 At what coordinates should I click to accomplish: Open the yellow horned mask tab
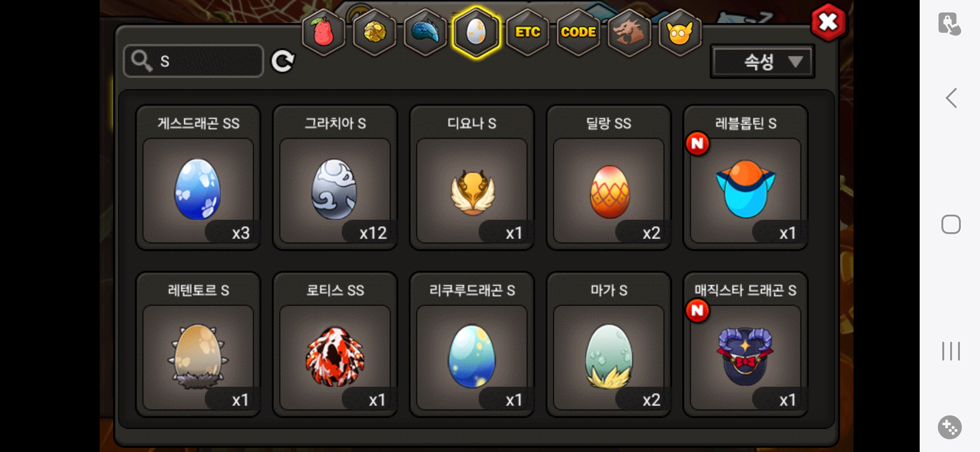[x=680, y=32]
